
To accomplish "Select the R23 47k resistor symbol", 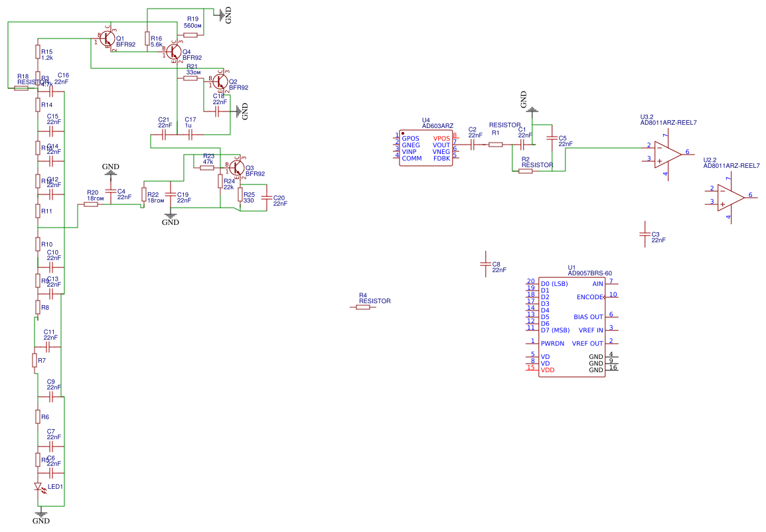I will click(x=207, y=168).
